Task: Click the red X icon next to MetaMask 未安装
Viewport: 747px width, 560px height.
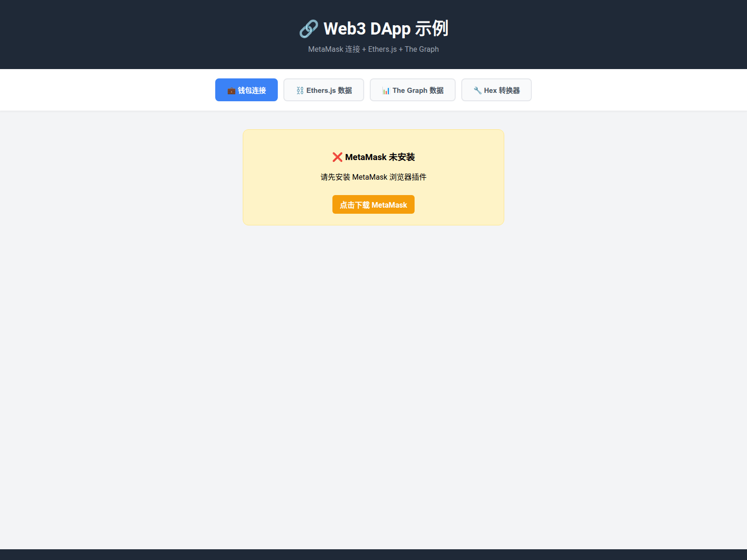Action: coord(338,157)
